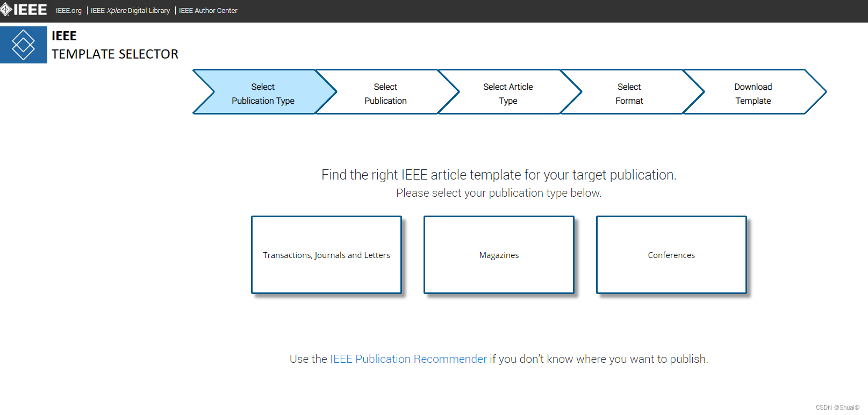The width and height of the screenshot is (868, 415).
Task: Go to Select Publication Type step
Action: (x=263, y=92)
